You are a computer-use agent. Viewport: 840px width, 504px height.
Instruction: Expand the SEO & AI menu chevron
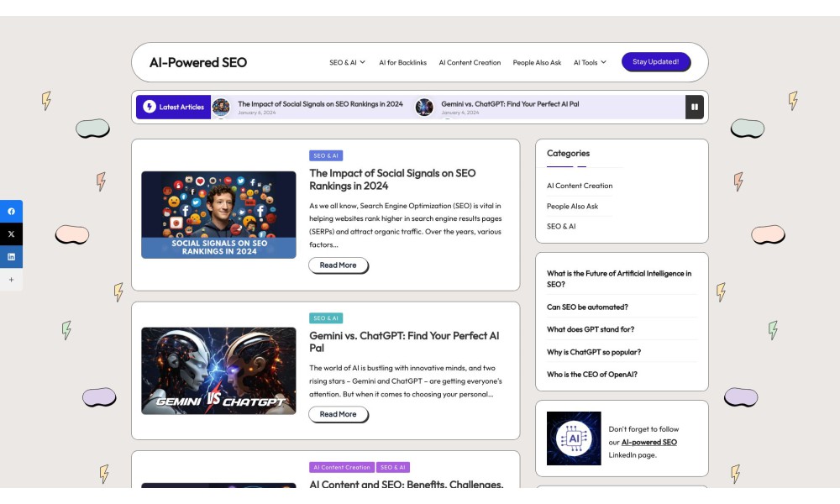(363, 62)
